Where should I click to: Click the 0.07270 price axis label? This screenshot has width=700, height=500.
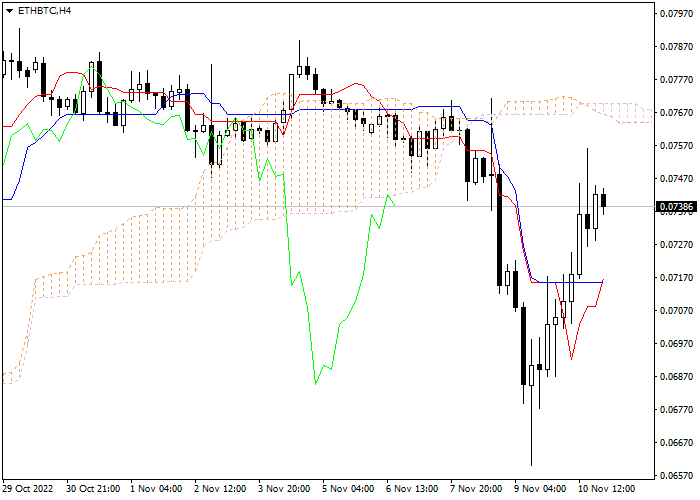(x=676, y=245)
